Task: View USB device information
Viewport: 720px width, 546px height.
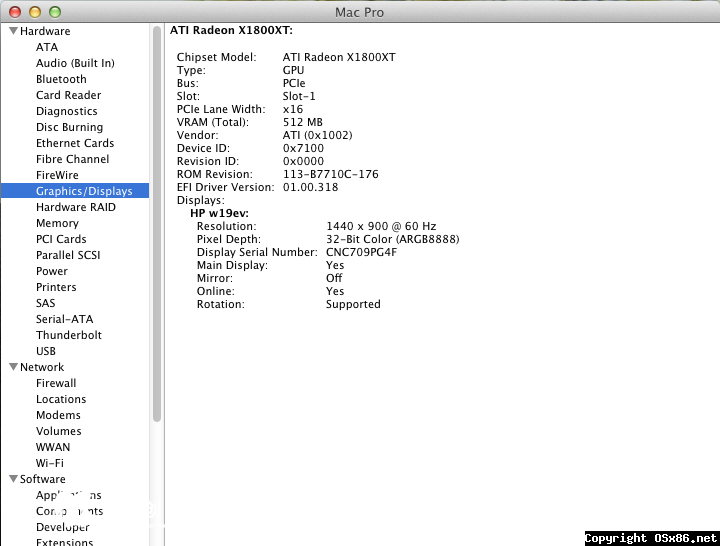Action: pos(46,351)
